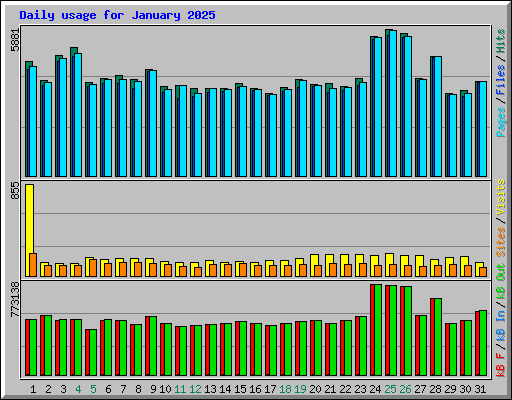
Task: Click the day 10 axis label
Action: point(165,389)
